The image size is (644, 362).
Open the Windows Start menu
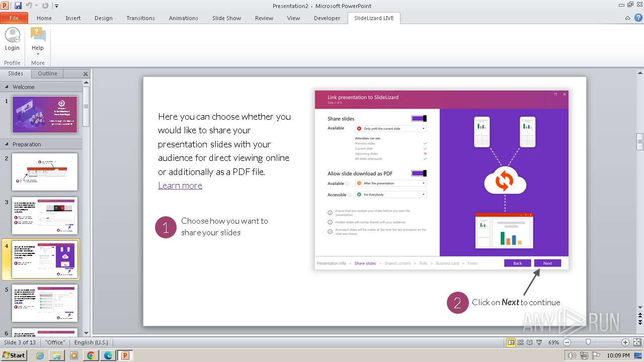(x=14, y=355)
